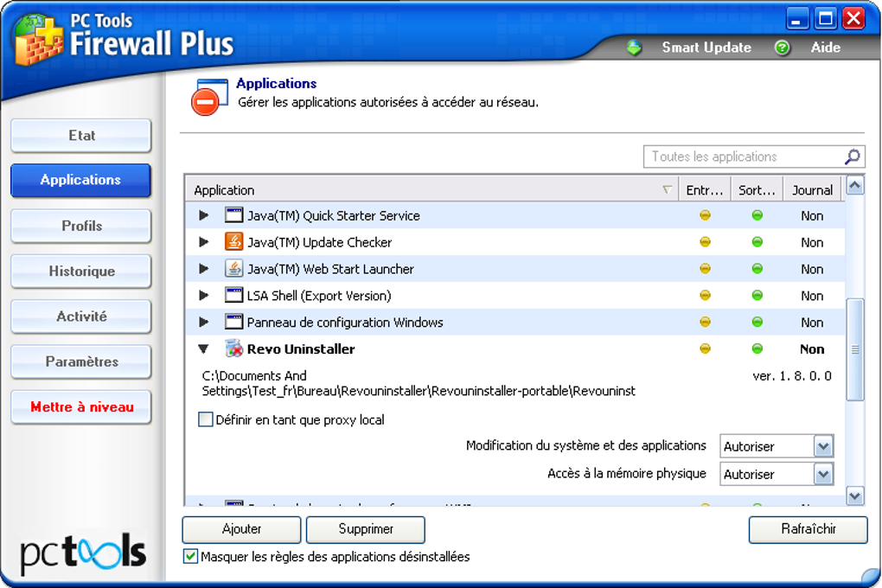The height and width of the screenshot is (588, 882).
Task: Click LSA Shell window icon
Action: point(233,295)
